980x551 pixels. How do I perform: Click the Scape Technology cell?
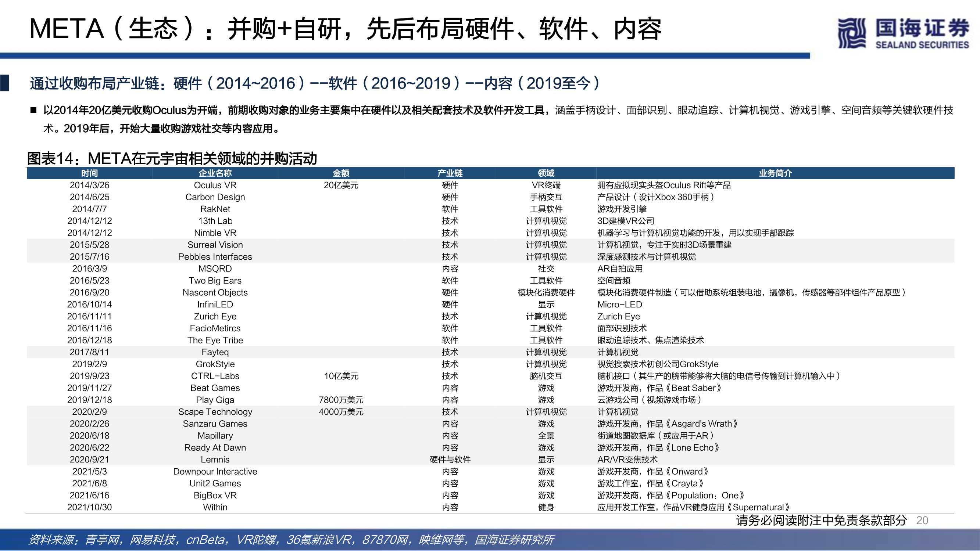click(215, 412)
